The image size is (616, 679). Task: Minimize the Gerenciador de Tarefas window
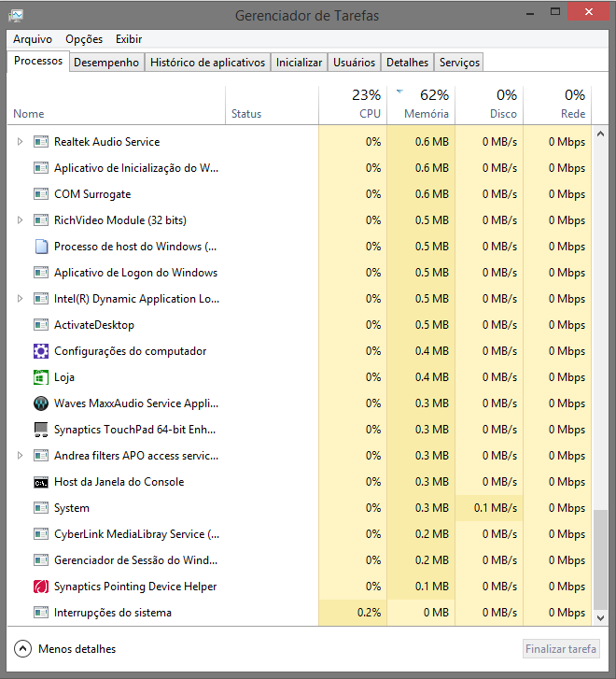click(x=530, y=13)
